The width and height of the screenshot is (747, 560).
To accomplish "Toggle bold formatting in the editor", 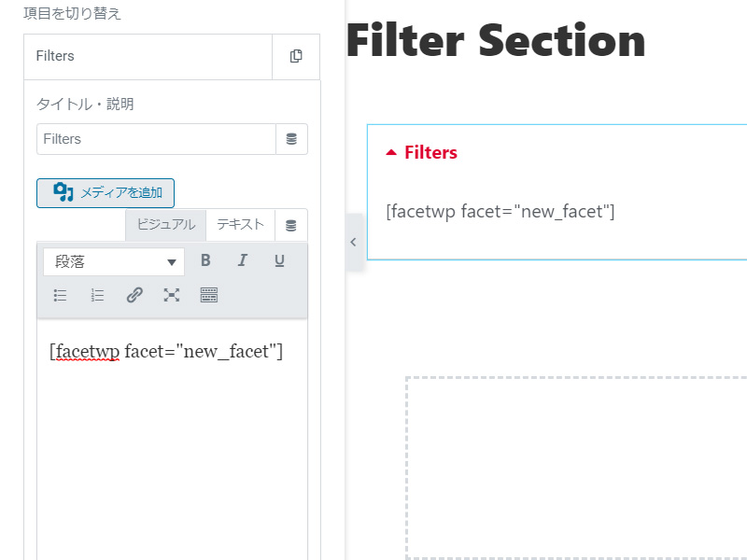I will (x=205, y=260).
